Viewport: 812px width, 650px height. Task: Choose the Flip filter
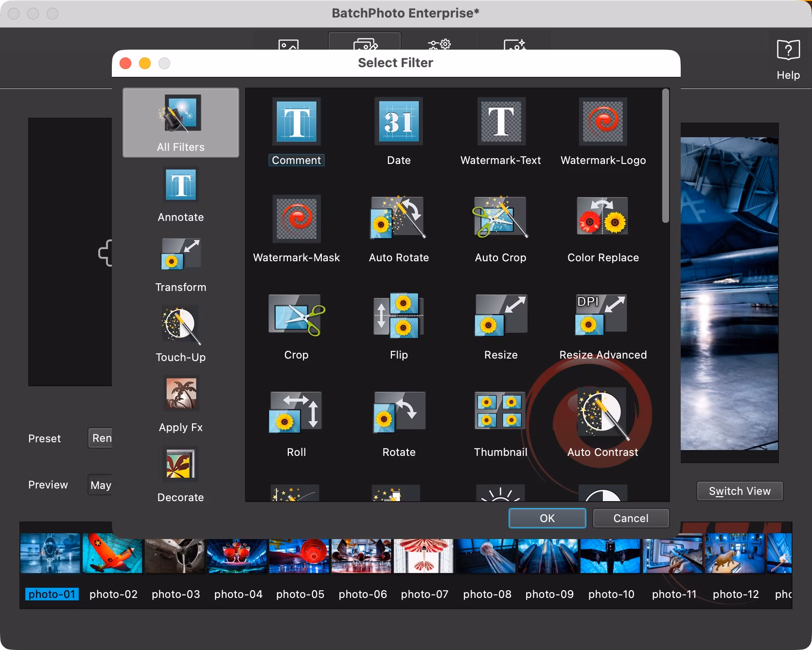point(399,315)
